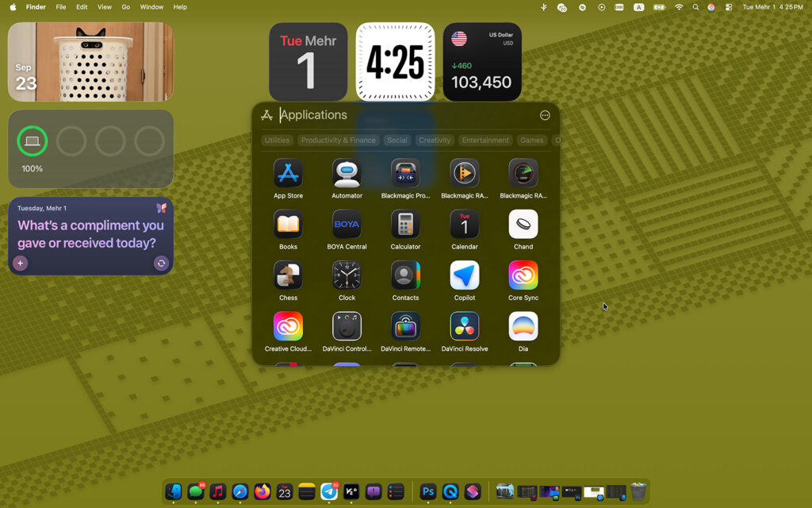Viewport: 812px width, 508px height.
Task: Open Siri from the menu bar
Action: tap(711, 7)
